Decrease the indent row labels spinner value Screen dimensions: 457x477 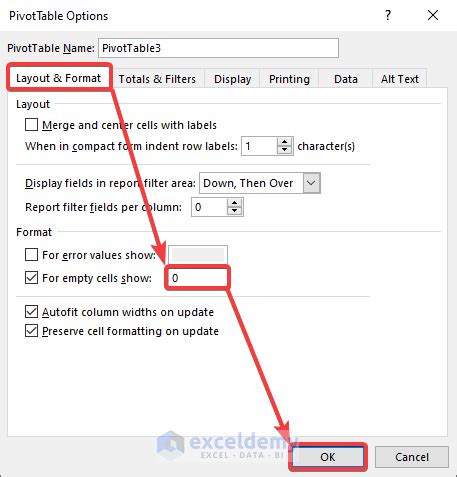[x=284, y=149]
